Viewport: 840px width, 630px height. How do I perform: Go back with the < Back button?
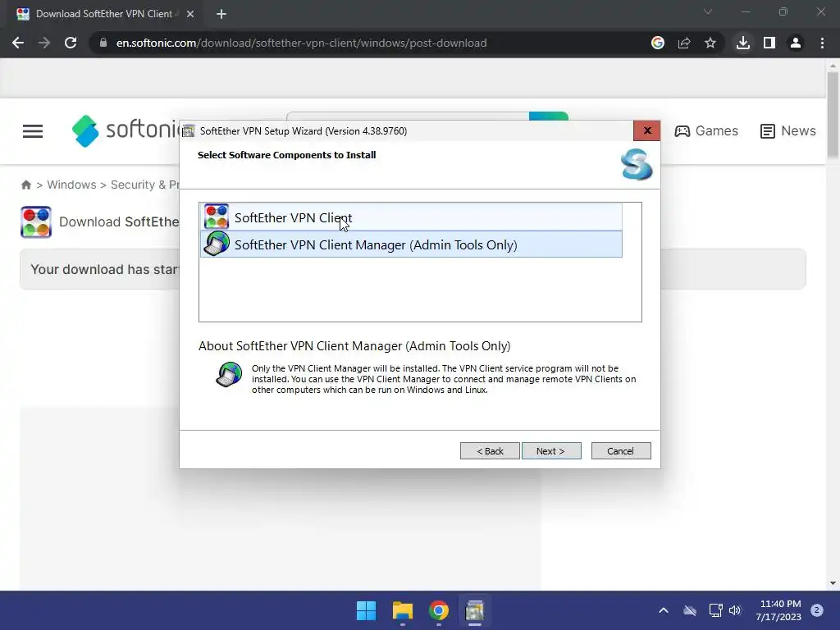490,451
